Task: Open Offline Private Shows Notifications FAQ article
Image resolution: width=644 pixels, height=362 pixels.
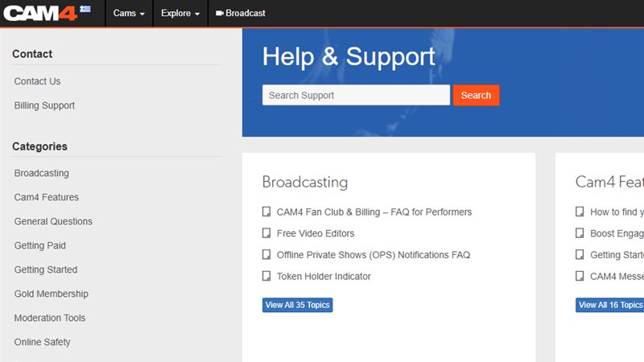Action: [374, 255]
